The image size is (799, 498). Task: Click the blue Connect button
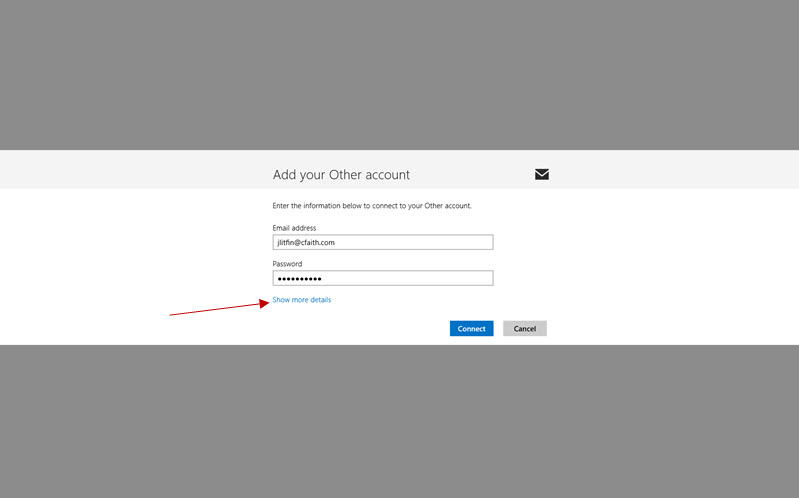(x=471, y=329)
